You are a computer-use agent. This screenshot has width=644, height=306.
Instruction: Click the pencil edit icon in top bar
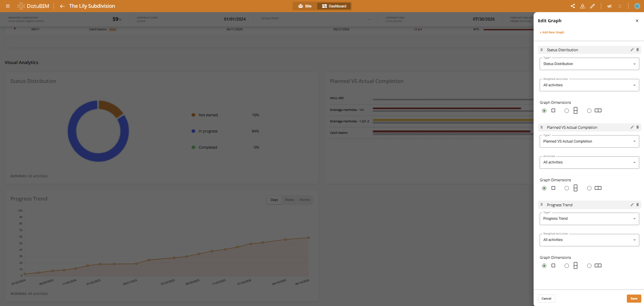click(592, 6)
